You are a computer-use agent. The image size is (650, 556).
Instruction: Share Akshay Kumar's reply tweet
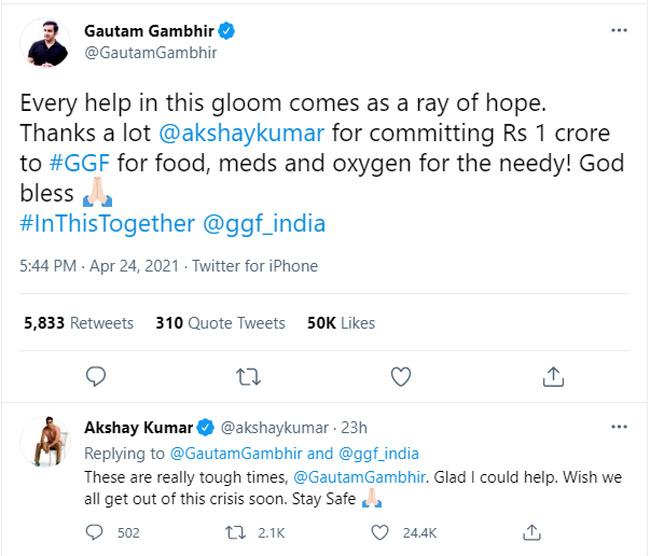[534, 532]
